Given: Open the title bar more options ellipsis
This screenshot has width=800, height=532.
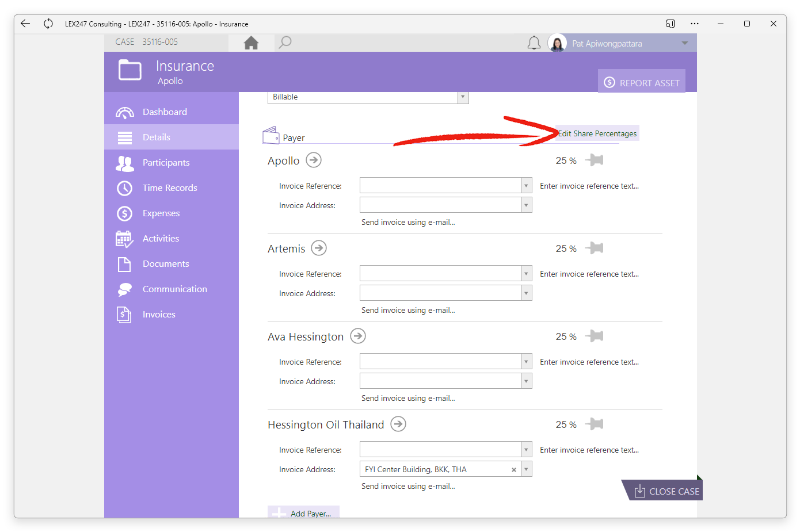Looking at the screenshot, I should [x=695, y=24].
